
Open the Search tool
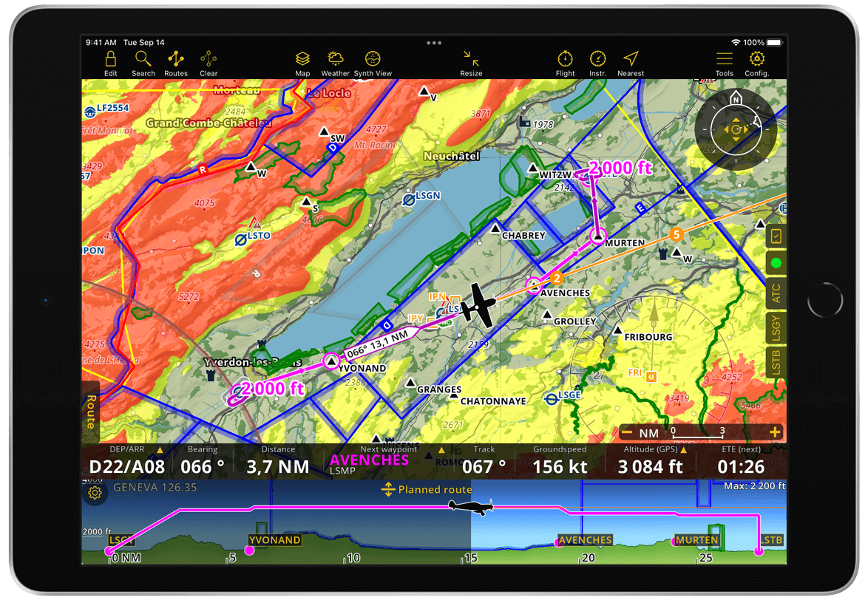(143, 63)
